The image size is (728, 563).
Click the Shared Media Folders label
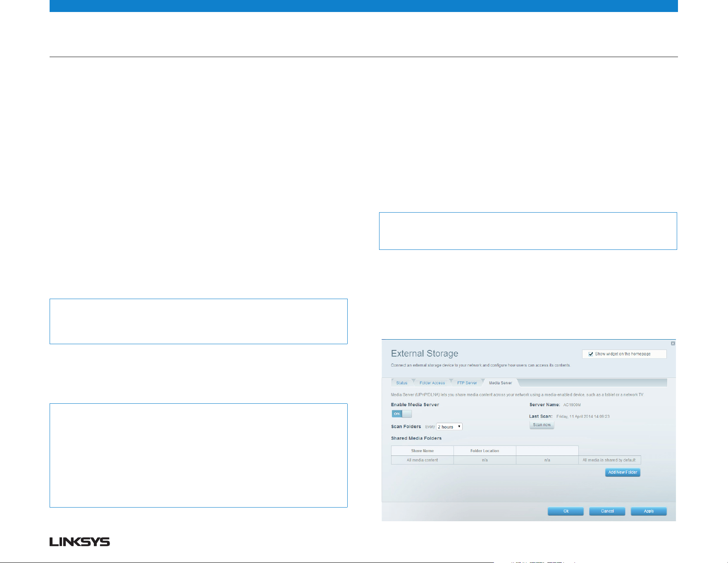point(416,438)
